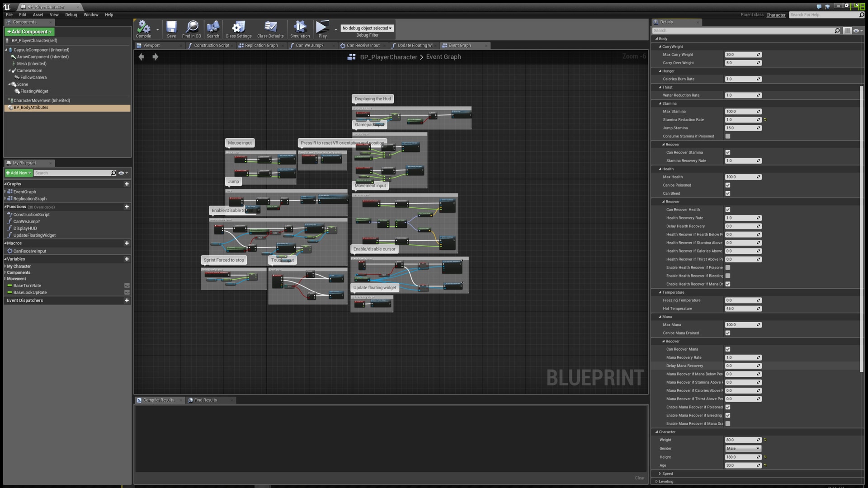The width and height of the screenshot is (868, 488).
Task: Open the blueprint Search tool
Action: [x=212, y=29]
